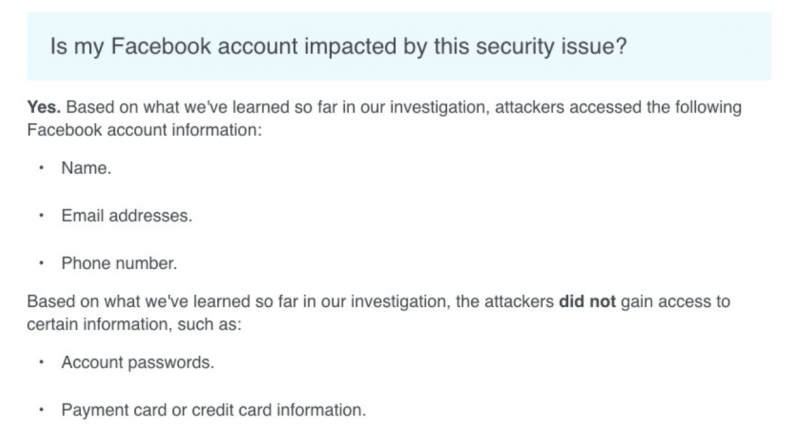The height and width of the screenshot is (447, 800).
Task: Click the bullet point beside "Name."
Action: [41, 169]
